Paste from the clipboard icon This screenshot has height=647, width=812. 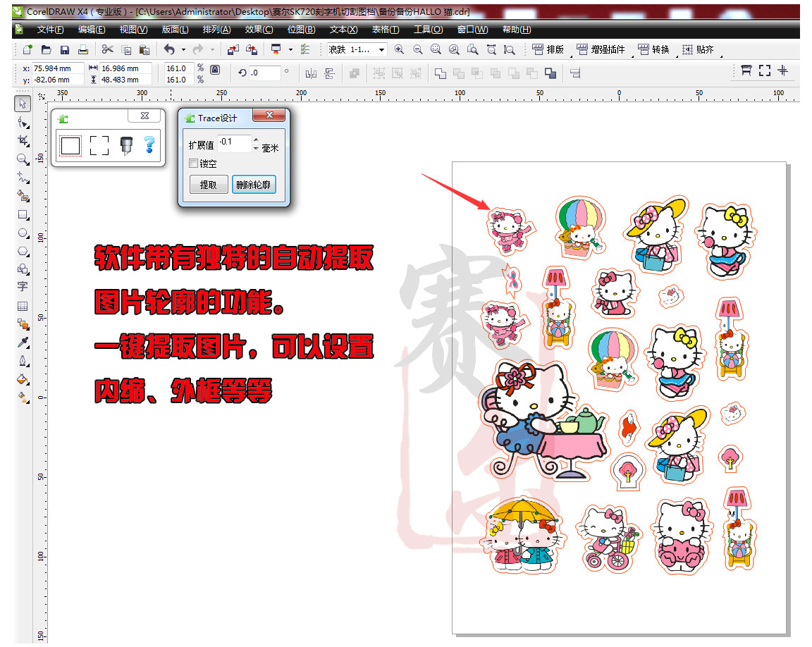pos(144,50)
